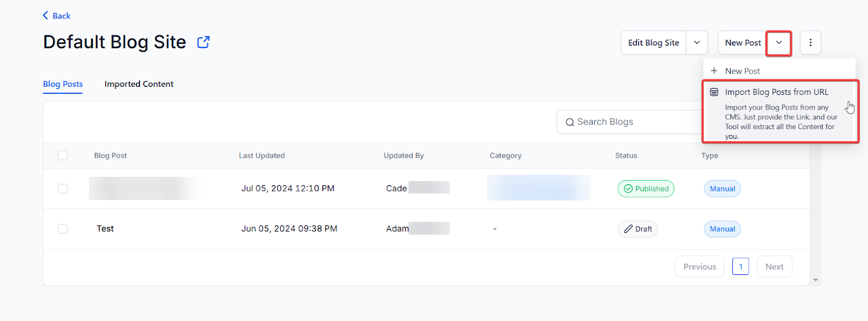Select the first blog post row checkbox
This screenshot has height=321, width=868.
coord(63,189)
